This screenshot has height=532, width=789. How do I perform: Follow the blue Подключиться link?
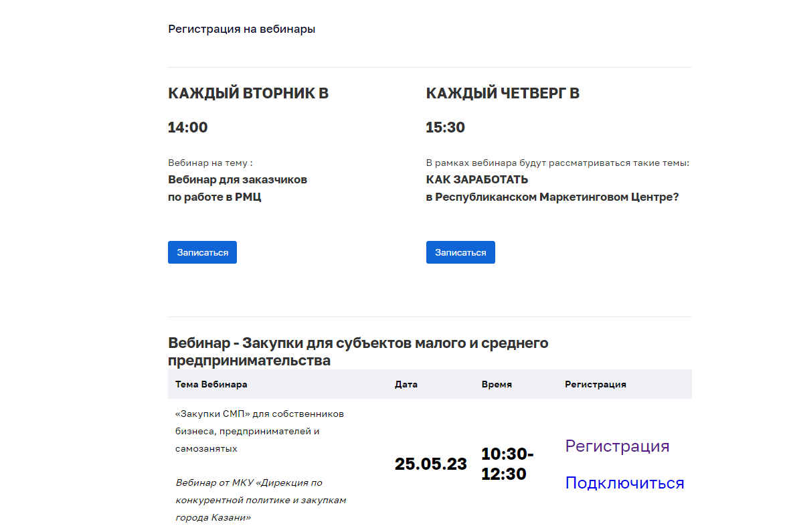pyautogui.click(x=624, y=483)
